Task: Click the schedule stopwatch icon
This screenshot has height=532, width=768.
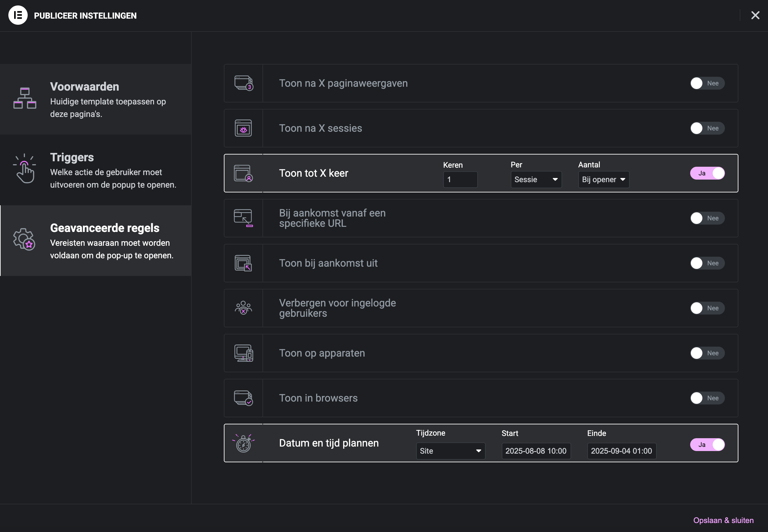Action: click(243, 443)
